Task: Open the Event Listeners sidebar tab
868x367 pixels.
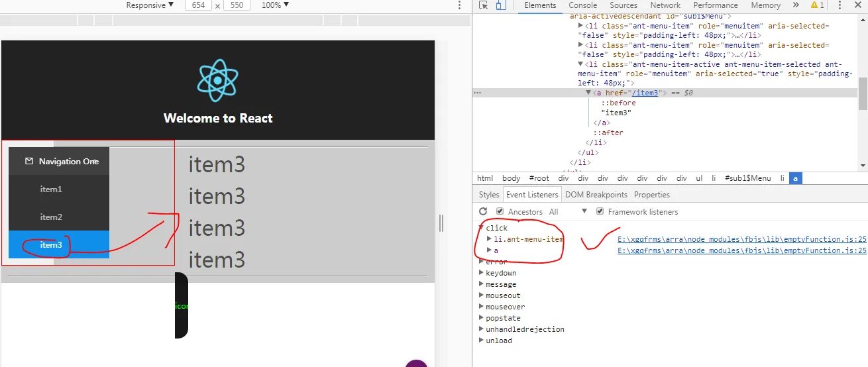Action: click(x=533, y=195)
